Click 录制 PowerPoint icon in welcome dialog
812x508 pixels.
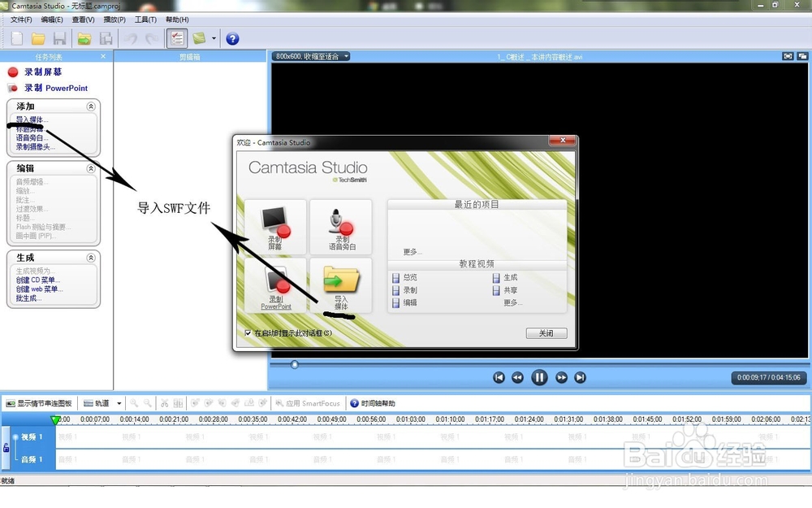[x=275, y=286]
